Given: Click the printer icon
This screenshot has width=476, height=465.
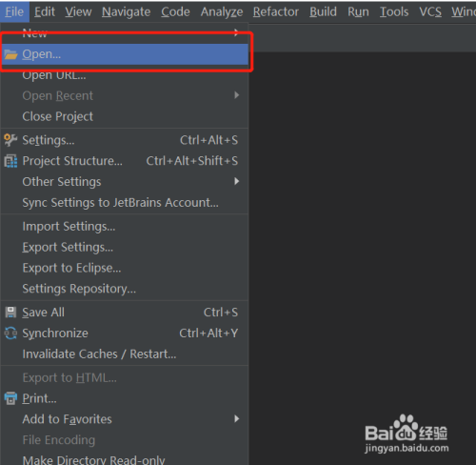Looking at the screenshot, I should pyautogui.click(x=10, y=398).
